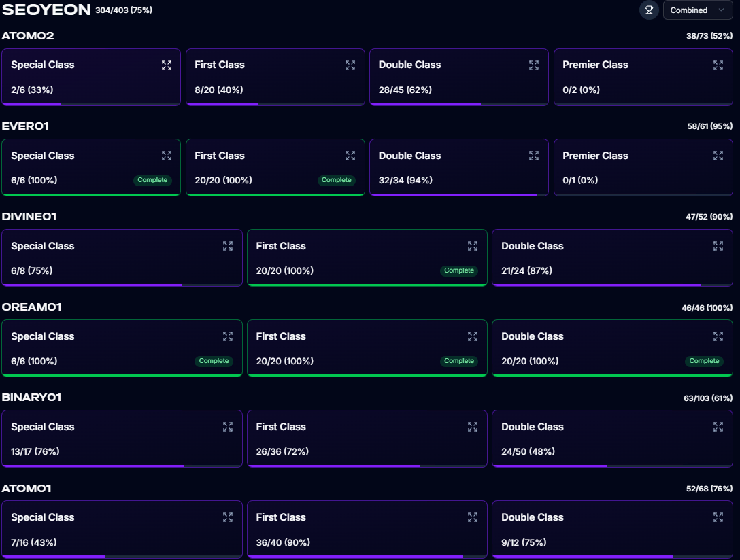Image resolution: width=740 pixels, height=560 pixels.
Task: Expand the EVER01 Double Class card
Action: coord(534,156)
